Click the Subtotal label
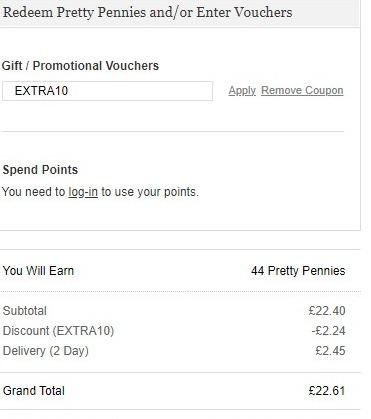Screen dimensions: 371x419 pyautogui.click(x=25, y=311)
